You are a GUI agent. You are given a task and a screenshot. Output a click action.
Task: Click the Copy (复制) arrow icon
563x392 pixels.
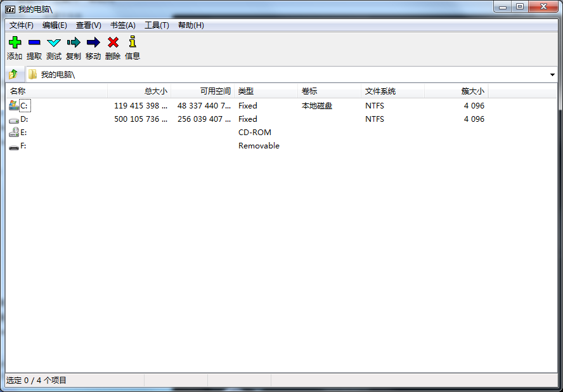click(74, 43)
